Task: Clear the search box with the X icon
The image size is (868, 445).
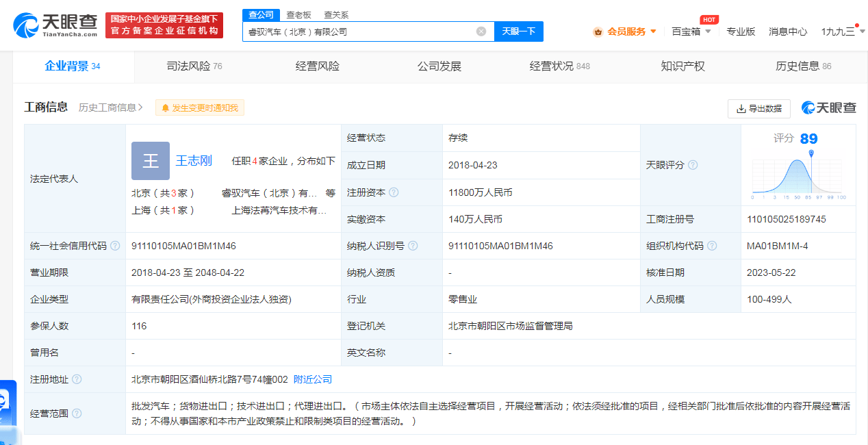Action: [481, 31]
